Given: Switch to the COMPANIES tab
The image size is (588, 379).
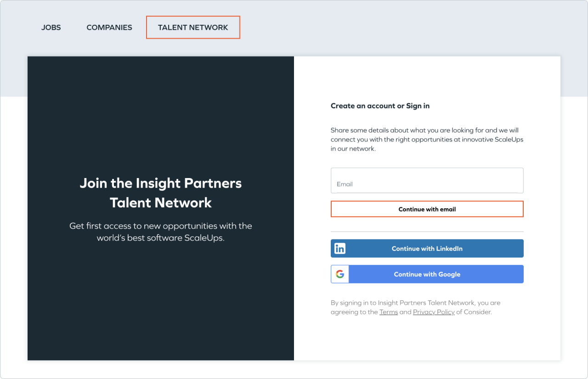Looking at the screenshot, I should click(x=109, y=28).
